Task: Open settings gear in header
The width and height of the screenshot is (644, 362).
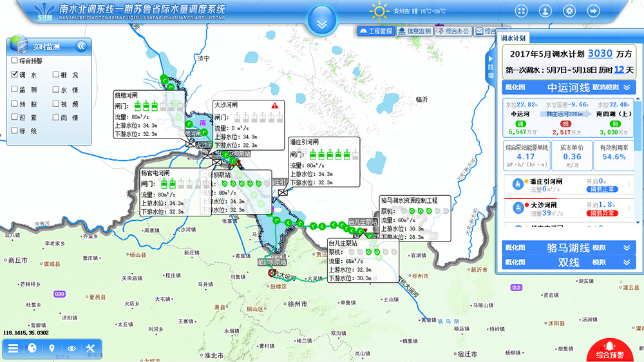Action: tap(569, 11)
